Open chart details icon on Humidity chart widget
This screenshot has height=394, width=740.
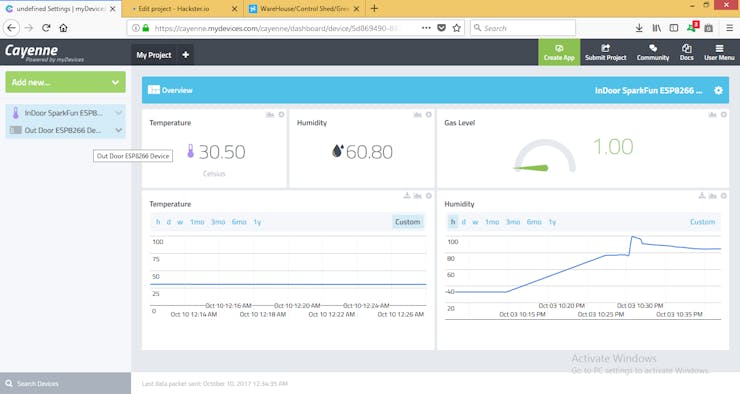coord(712,196)
